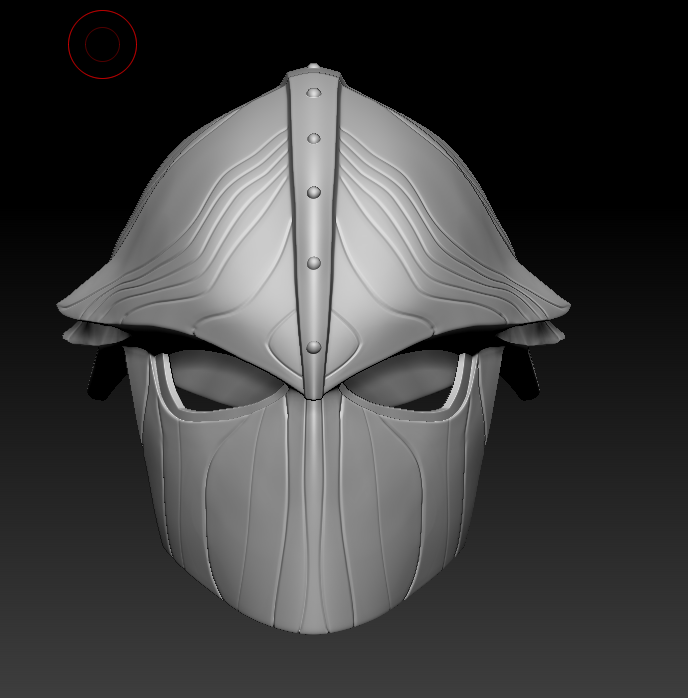Click the small nub at the crest top
Screen dimensions: 688x698
tap(314, 67)
